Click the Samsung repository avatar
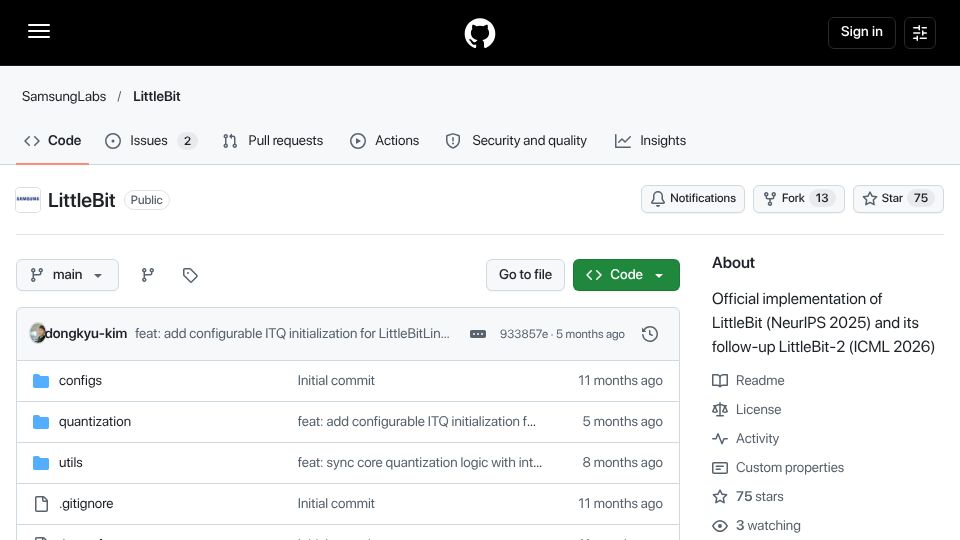The image size is (960, 540). [x=28, y=200]
